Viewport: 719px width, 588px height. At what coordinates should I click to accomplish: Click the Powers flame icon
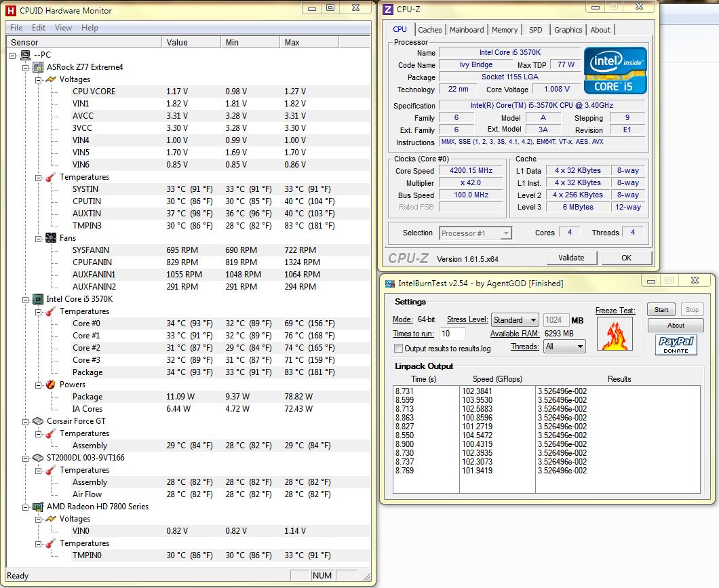tap(51, 385)
